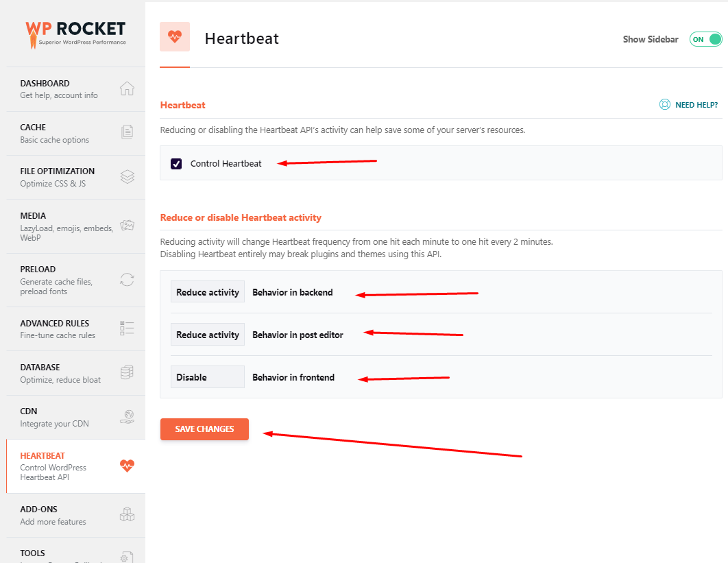Open the Behavior in frontend dropdown
The width and height of the screenshot is (728, 563).
click(x=207, y=377)
